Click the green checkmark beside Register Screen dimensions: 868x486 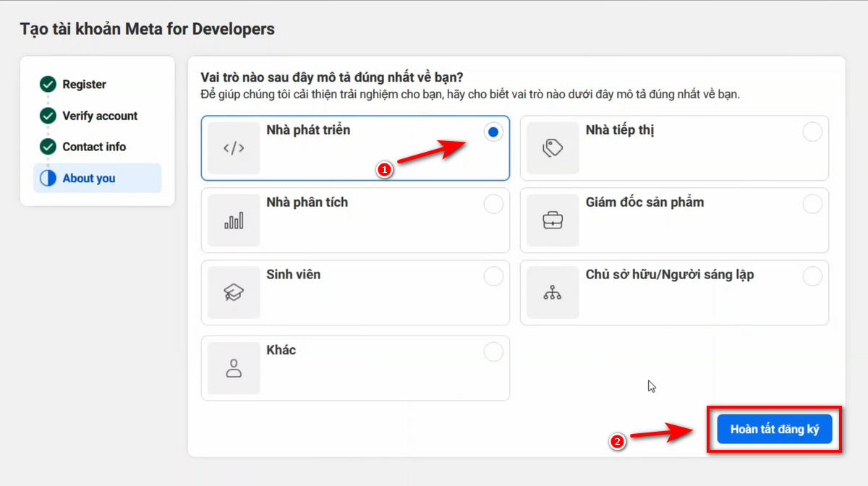tap(48, 85)
